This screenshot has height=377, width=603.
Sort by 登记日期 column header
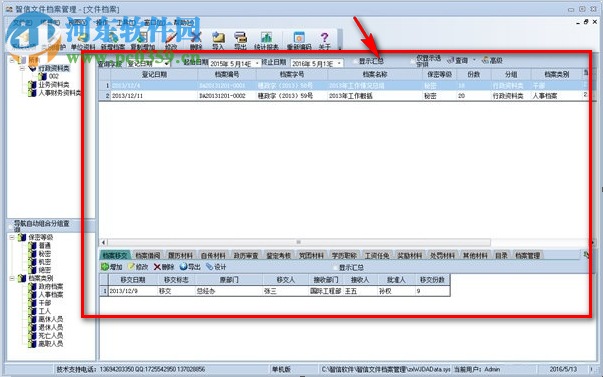tap(154, 74)
